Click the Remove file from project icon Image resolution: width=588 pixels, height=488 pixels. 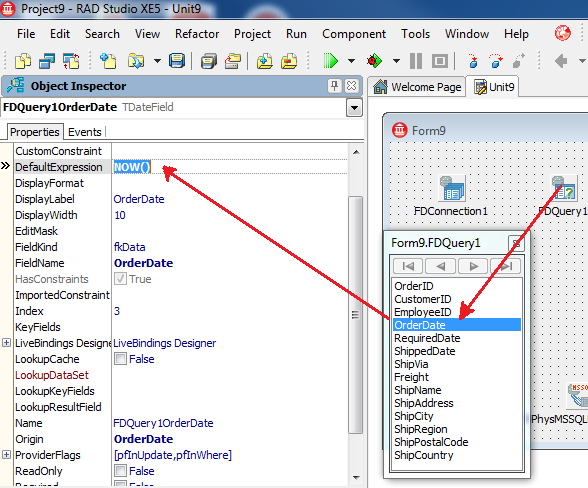click(x=289, y=61)
